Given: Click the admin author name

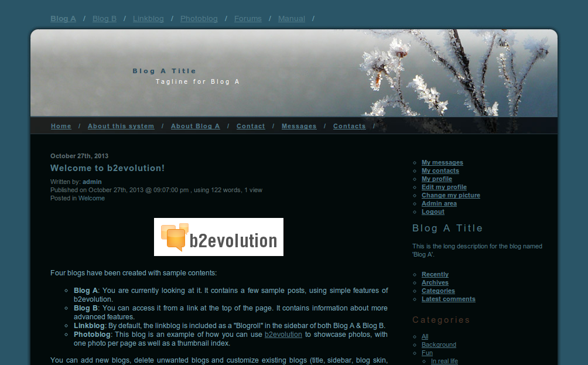Looking at the screenshot, I should point(92,182).
